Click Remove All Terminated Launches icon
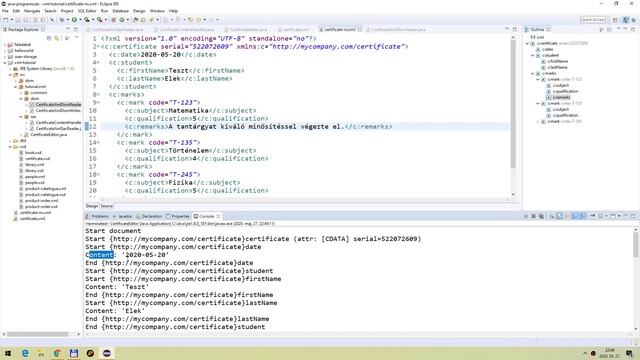Screen dimensions: 640x360 click(541, 216)
